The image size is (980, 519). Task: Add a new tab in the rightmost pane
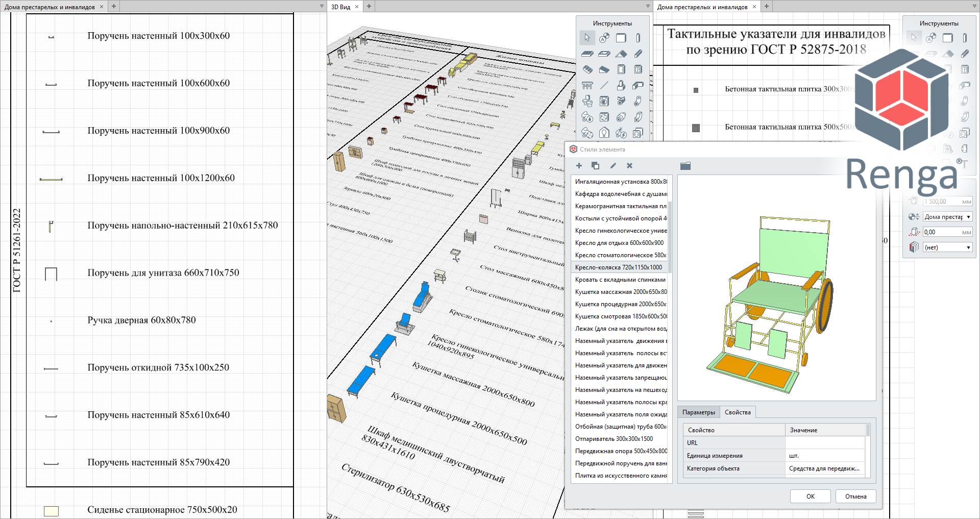point(766,7)
